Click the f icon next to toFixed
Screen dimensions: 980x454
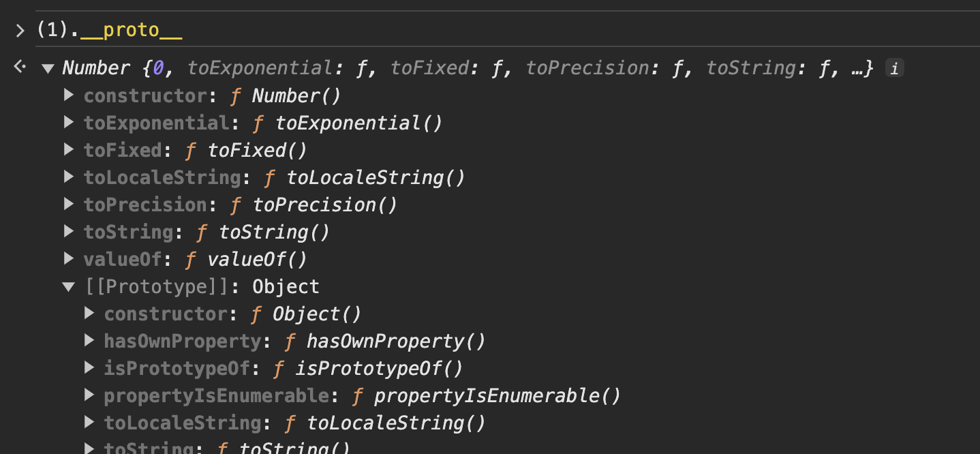(189, 150)
